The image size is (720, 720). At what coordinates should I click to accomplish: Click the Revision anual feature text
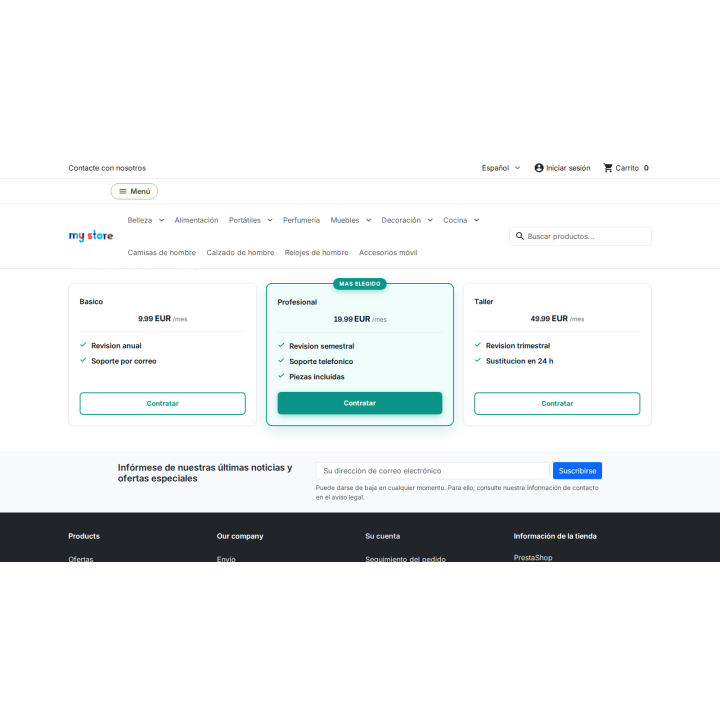(x=116, y=346)
